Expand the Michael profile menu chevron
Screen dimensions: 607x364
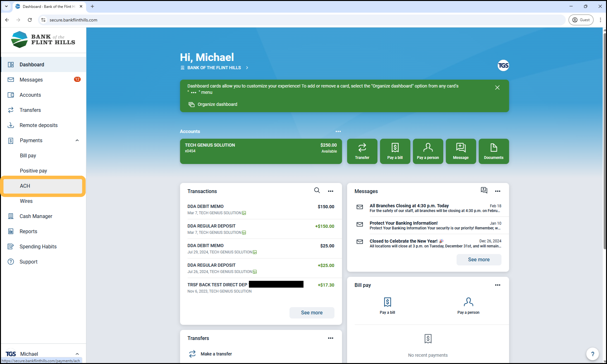[77, 354]
